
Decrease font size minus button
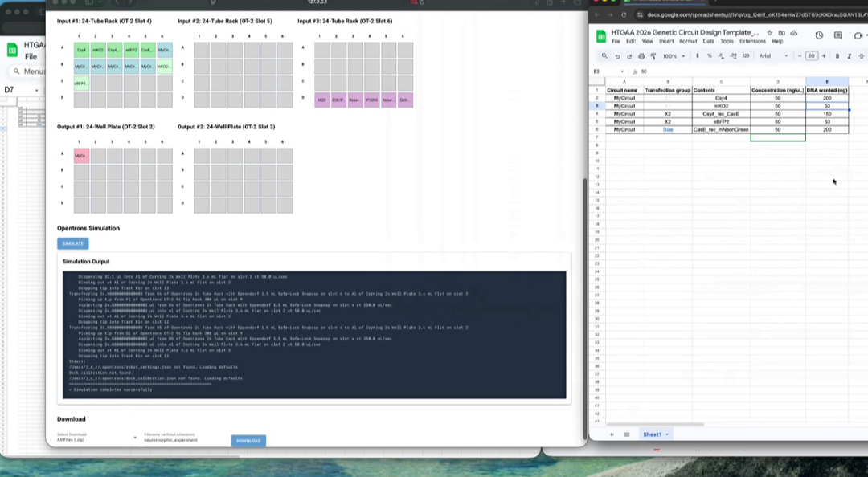[800, 56]
